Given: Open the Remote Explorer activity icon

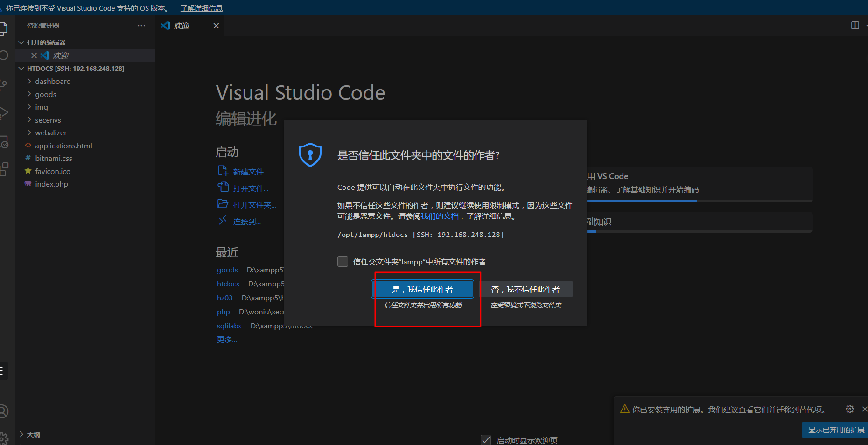Looking at the screenshot, I should [4, 142].
